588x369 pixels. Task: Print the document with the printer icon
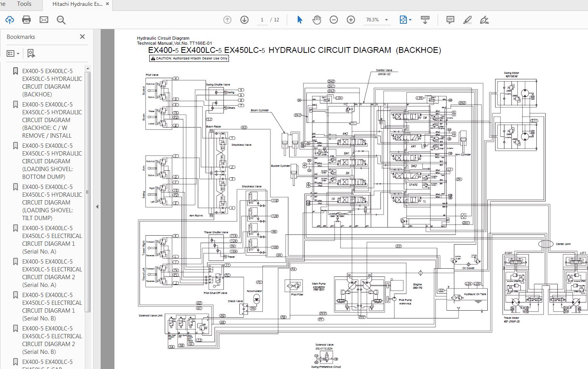[x=26, y=20]
